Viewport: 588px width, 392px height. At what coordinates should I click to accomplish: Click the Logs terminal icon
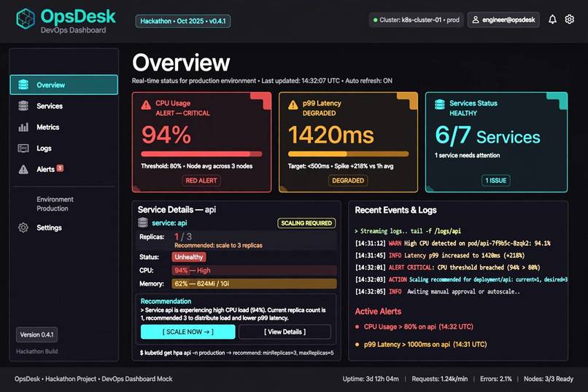point(23,148)
